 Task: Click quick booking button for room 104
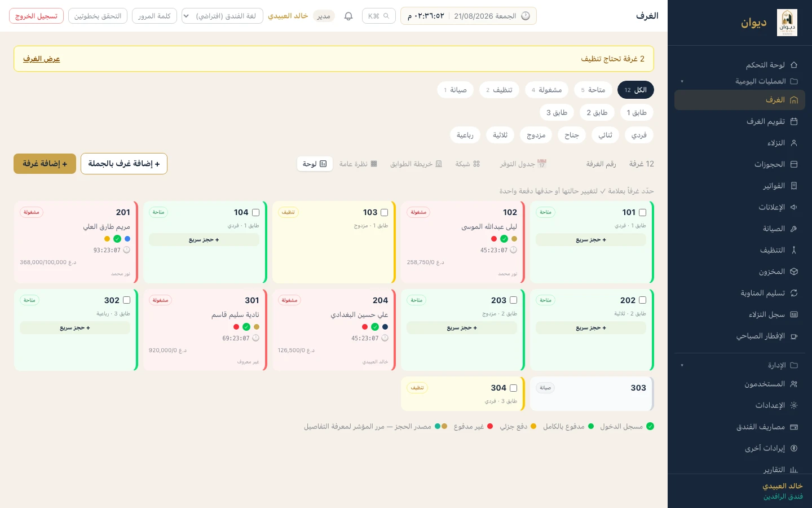(204, 240)
